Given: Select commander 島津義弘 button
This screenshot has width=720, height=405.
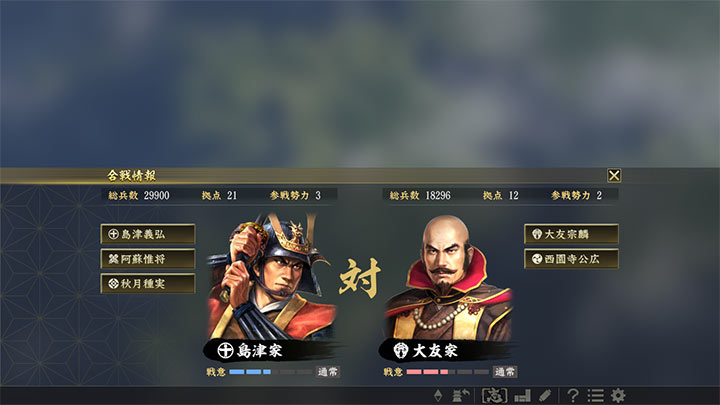Looking at the screenshot, I should [x=148, y=234].
